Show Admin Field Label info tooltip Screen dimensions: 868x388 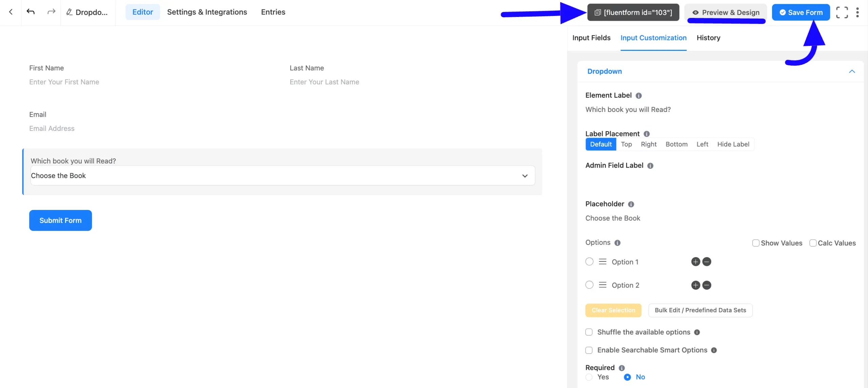tap(650, 166)
